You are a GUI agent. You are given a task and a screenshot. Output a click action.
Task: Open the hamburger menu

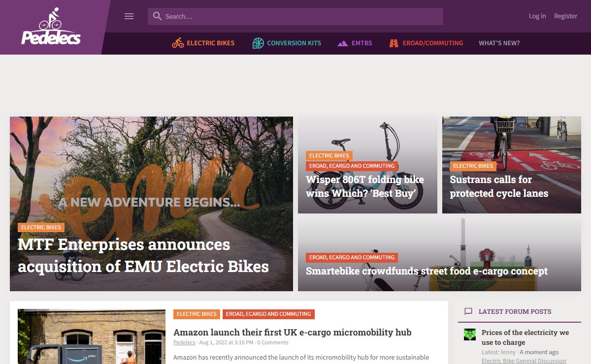pos(129,16)
